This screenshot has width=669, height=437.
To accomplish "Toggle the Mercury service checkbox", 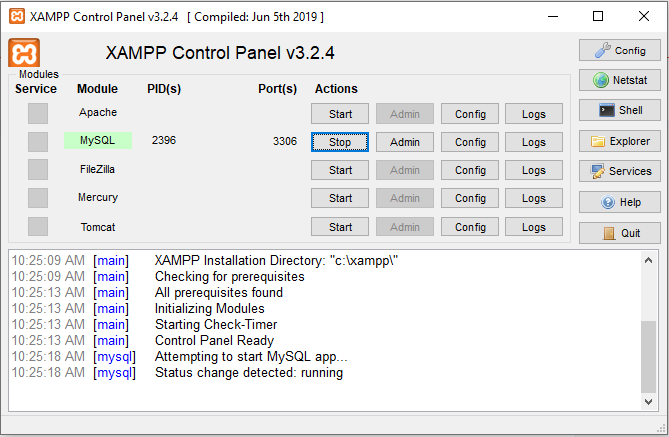I will (38, 198).
